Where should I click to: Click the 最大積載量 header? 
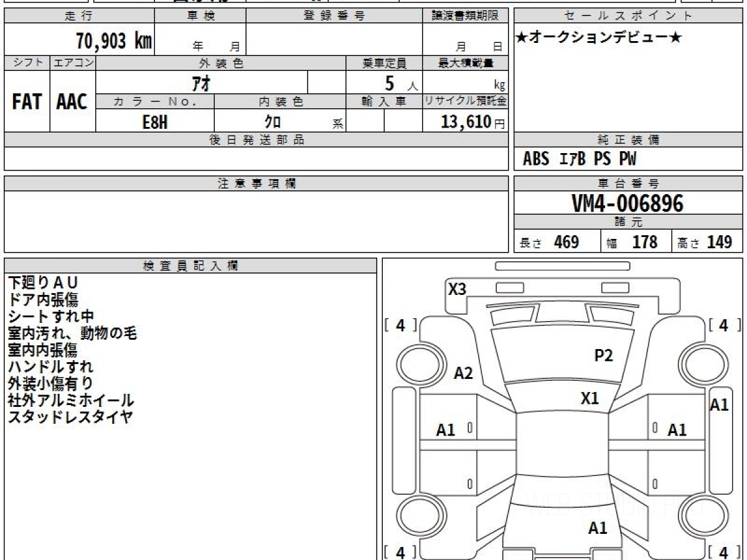tap(466, 63)
